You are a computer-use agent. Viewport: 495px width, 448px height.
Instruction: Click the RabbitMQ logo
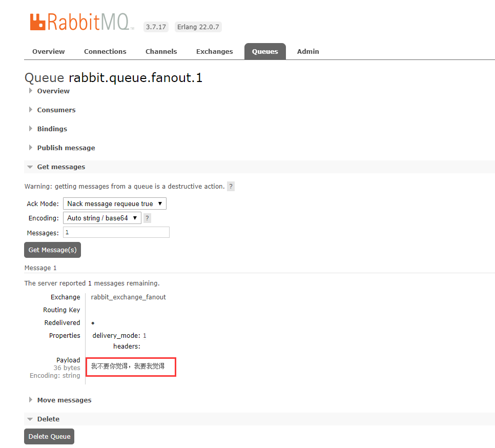click(x=82, y=22)
